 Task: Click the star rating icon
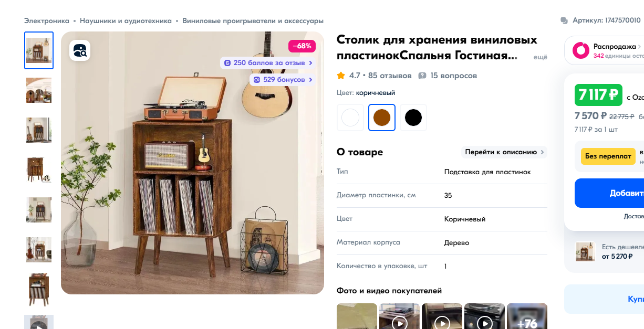coord(341,76)
